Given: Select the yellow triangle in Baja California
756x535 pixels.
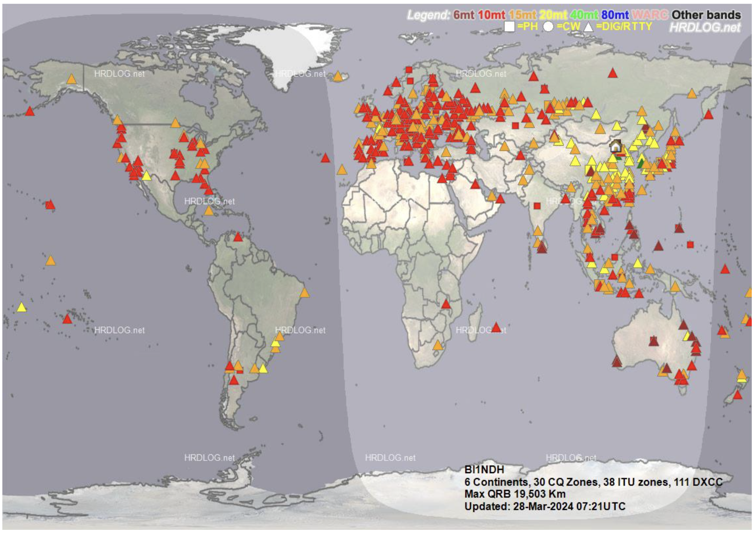Looking at the screenshot, I should pos(147,176).
